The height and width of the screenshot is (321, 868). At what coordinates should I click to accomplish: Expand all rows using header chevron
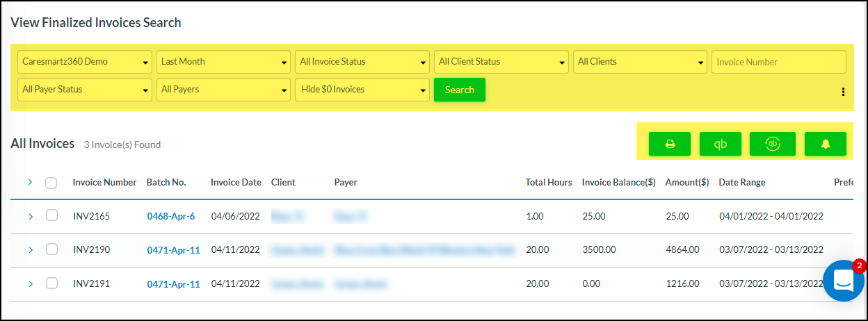(30, 182)
